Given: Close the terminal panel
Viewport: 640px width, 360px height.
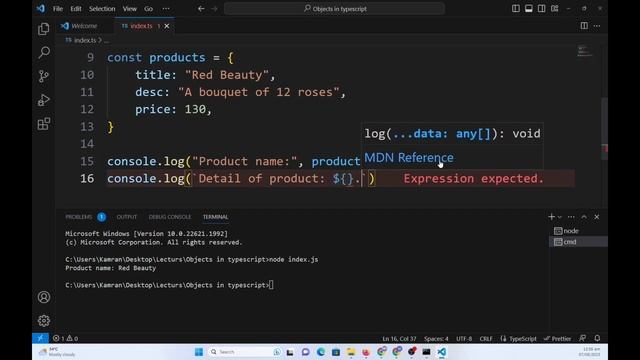Looking at the screenshot, I should point(597,217).
